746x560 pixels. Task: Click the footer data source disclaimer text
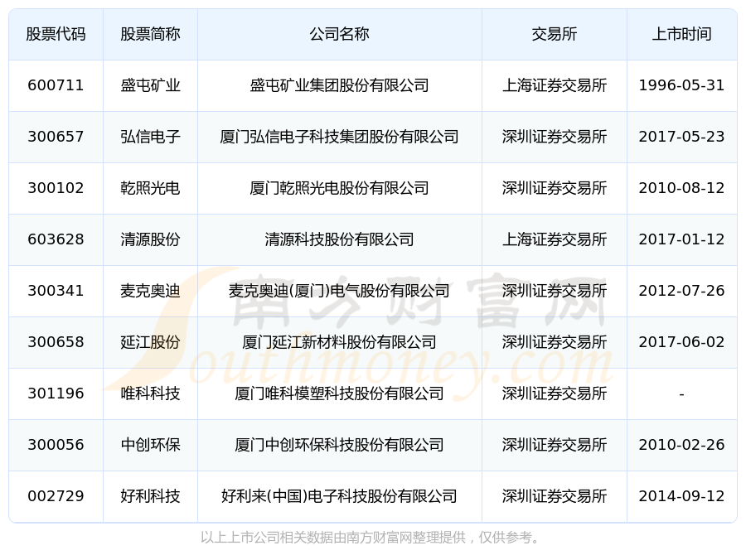coord(371,538)
